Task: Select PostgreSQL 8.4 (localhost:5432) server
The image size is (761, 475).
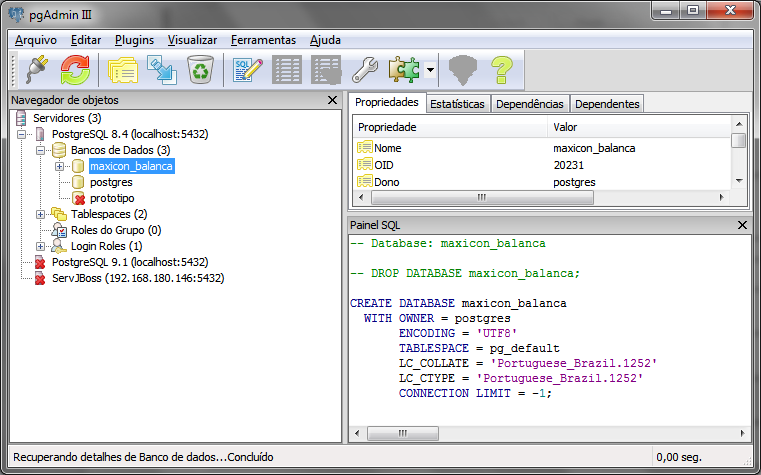Action: [x=130, y=134]
